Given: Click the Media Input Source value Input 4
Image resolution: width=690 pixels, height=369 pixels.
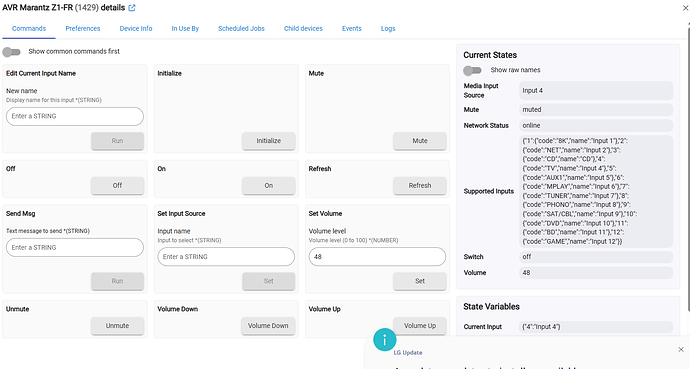Looking at the screenshot, I should pos(596,91).
